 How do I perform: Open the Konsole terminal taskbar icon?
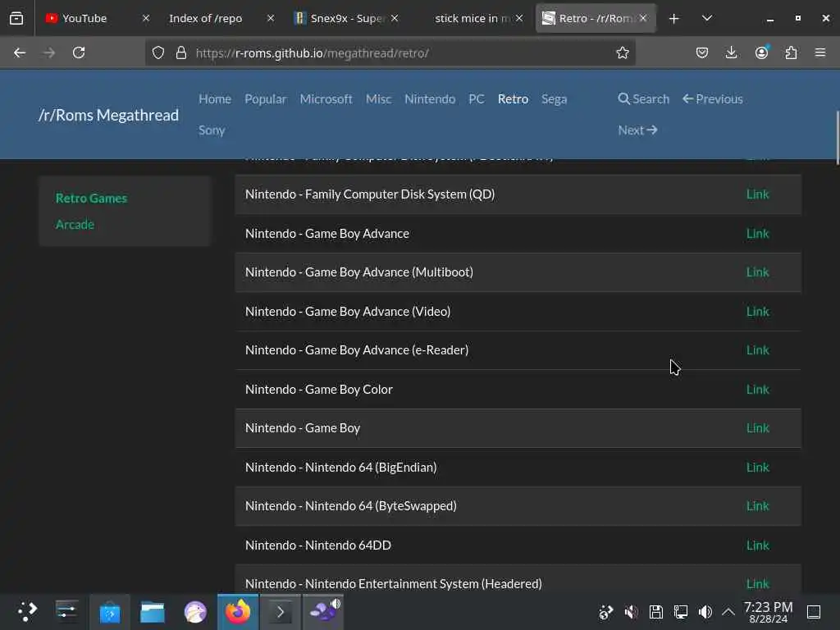(281, 611)
